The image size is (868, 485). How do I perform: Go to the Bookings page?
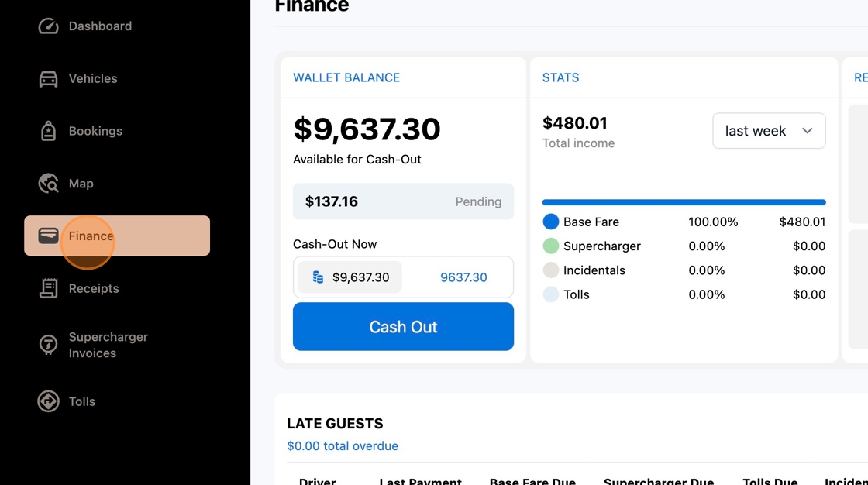point(95,132)
